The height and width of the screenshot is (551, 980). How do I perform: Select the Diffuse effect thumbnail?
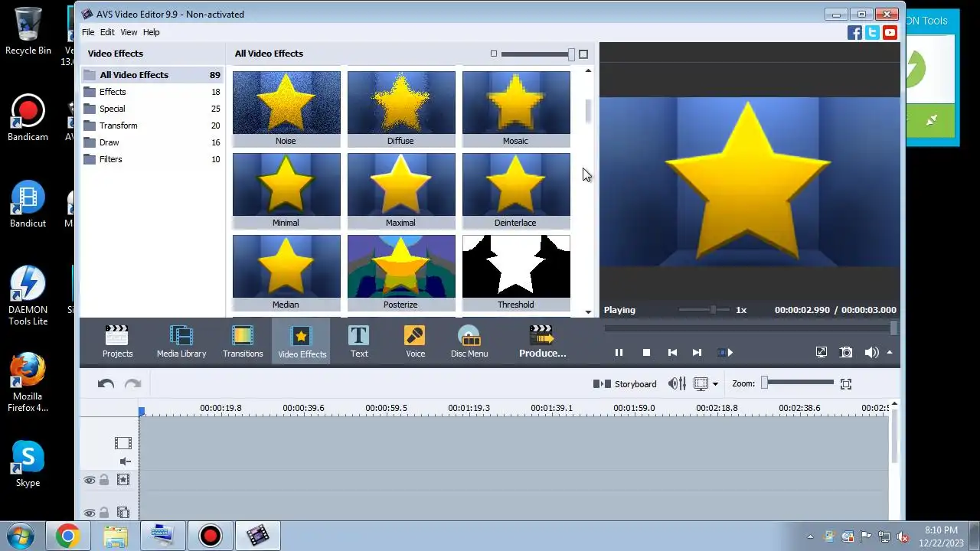click(x=401, y=109)
